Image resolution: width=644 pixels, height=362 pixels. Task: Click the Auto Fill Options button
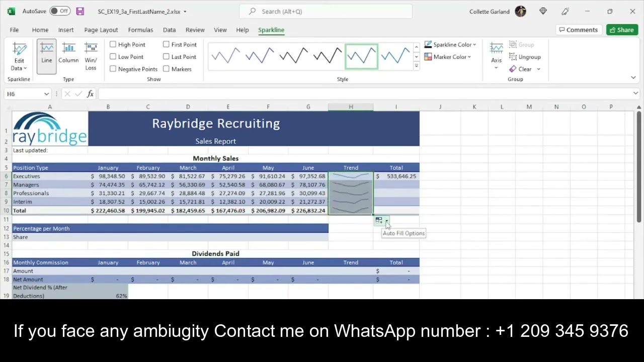[x=381, y=221]
